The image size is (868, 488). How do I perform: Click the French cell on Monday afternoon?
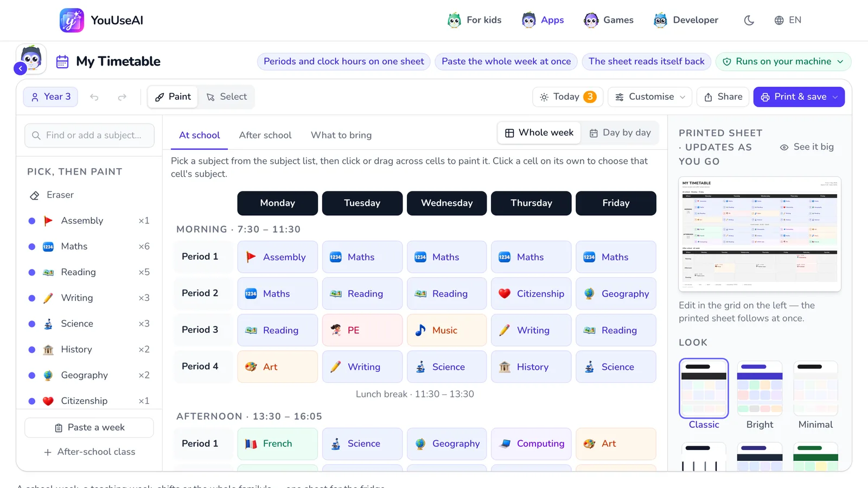[x=278, y=444]
